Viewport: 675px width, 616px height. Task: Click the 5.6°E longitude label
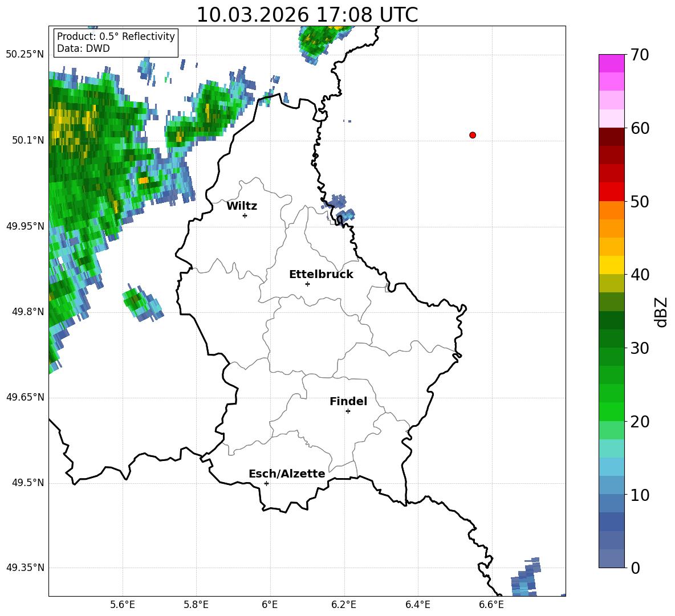click(x=123, y=605)
